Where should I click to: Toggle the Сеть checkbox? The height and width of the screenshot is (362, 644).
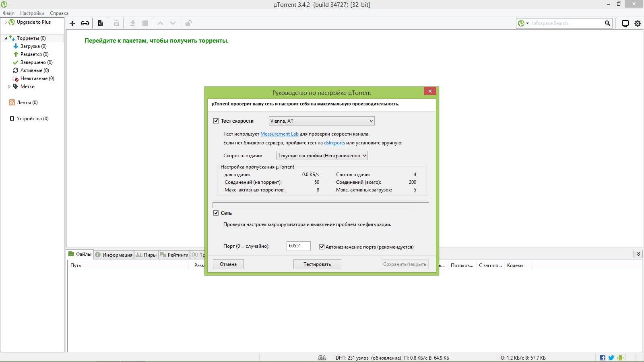216,213
